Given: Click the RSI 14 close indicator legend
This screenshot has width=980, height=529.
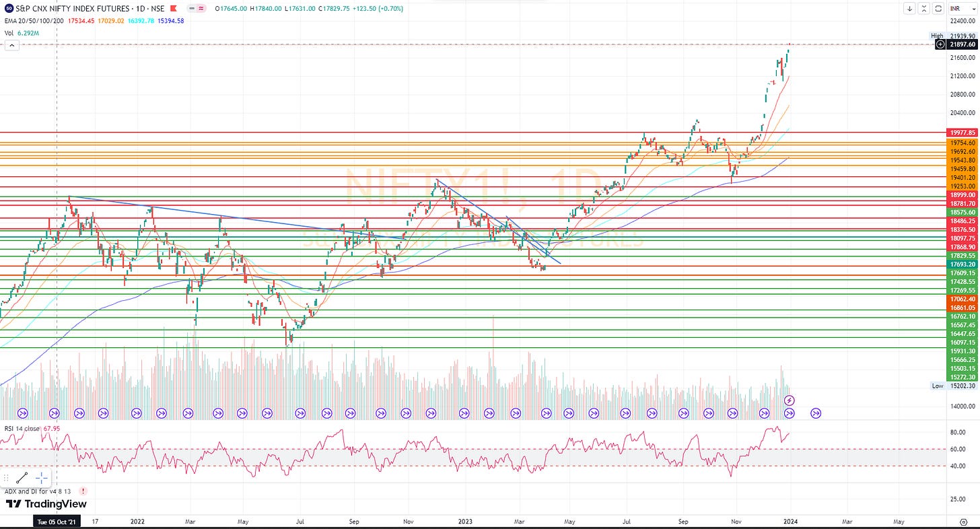Looking at the screenshot, I should click(x=21, y=428).
